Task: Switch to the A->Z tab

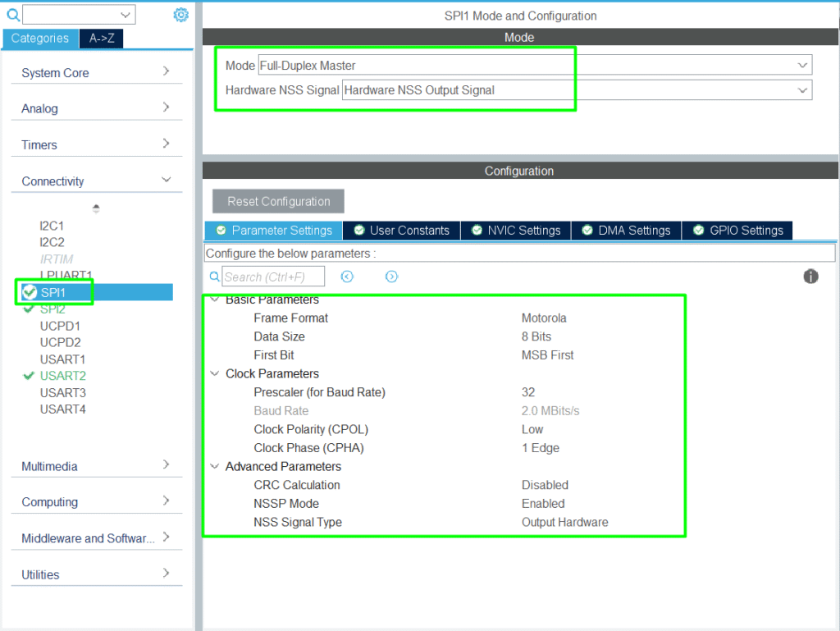Action: 102,39
